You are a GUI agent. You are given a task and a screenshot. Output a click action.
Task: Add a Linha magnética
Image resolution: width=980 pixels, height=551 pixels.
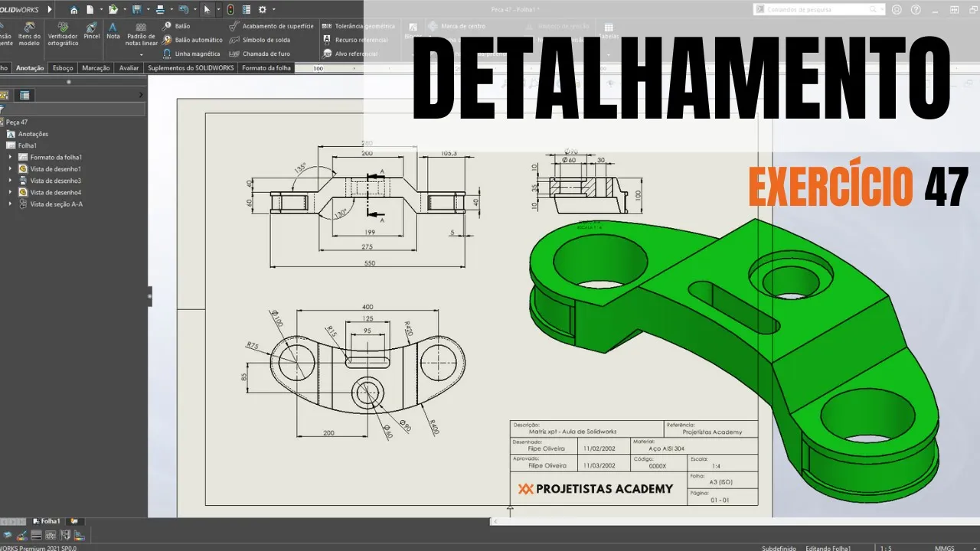click(191, 54)
